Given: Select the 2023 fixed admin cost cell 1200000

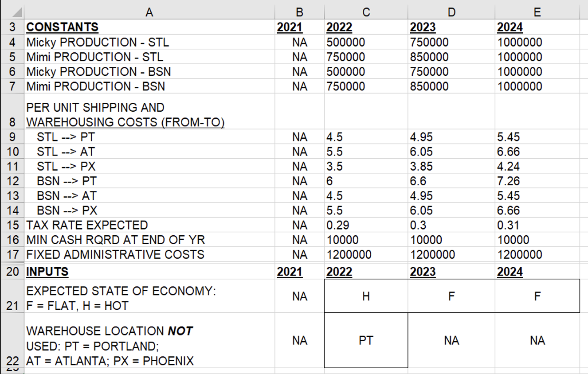Looking at the screenshot, I should tap(451, 254).
